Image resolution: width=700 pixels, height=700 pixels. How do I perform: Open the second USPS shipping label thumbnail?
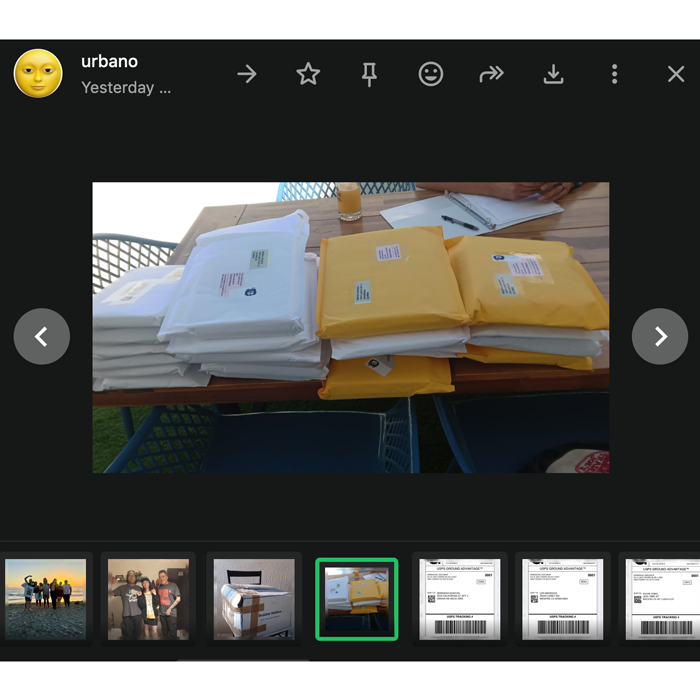coord(562,598)
